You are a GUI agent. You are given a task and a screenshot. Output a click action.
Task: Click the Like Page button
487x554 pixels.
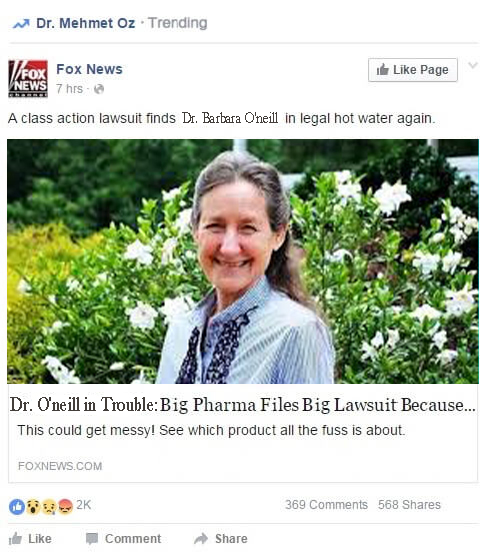coord(413,70)
